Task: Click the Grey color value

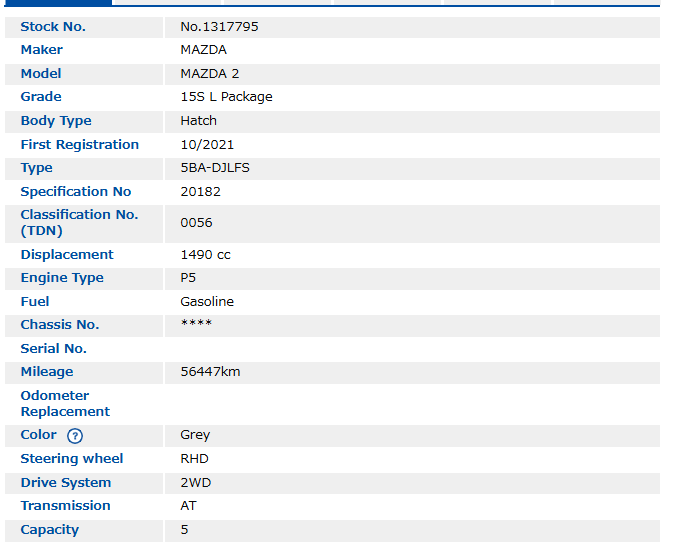Action: point(195,436)
